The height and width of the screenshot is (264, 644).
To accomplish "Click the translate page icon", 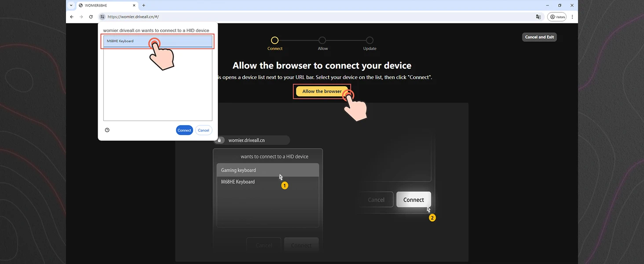I will (x=538, y=17).
